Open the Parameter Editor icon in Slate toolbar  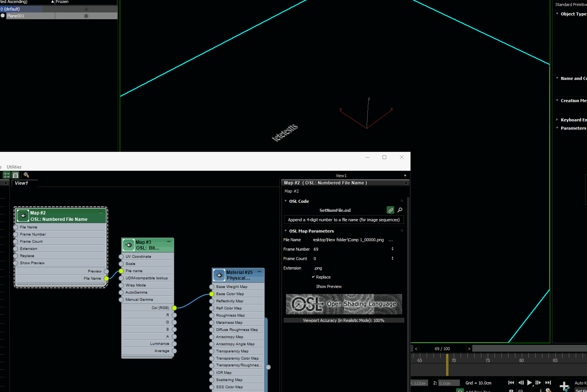pos(15,175)
